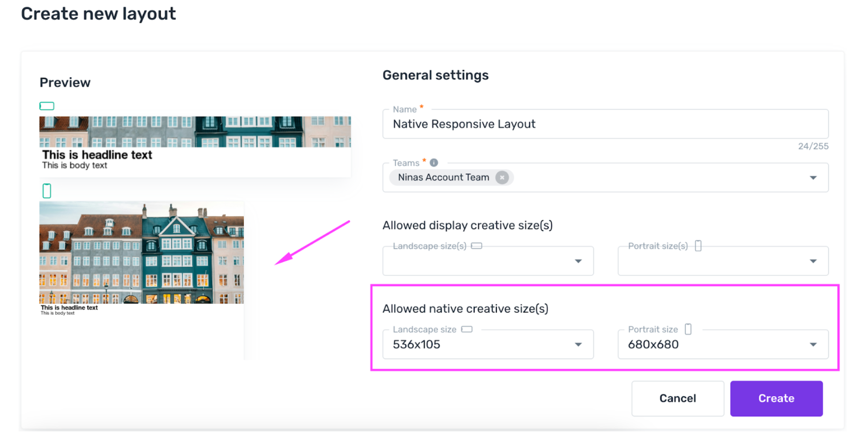Screen dimensions: 868x438
Task: Expand display Portrait size(s) dropdown
Action: coord(813,261)
